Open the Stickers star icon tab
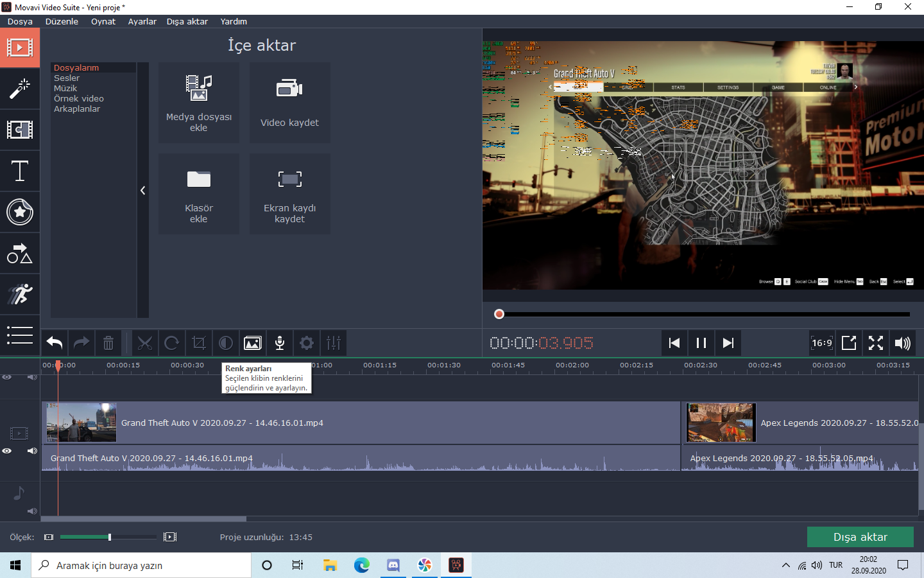Viewport: 924px width, 578px height. point(20,212)
